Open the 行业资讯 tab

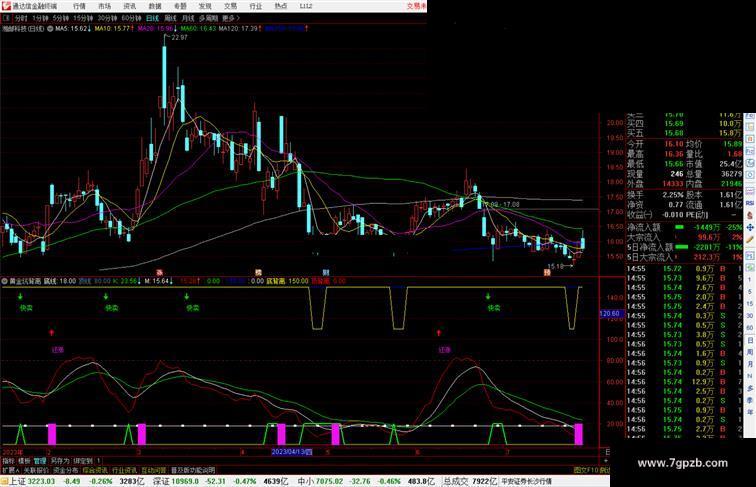pos(124,470)
